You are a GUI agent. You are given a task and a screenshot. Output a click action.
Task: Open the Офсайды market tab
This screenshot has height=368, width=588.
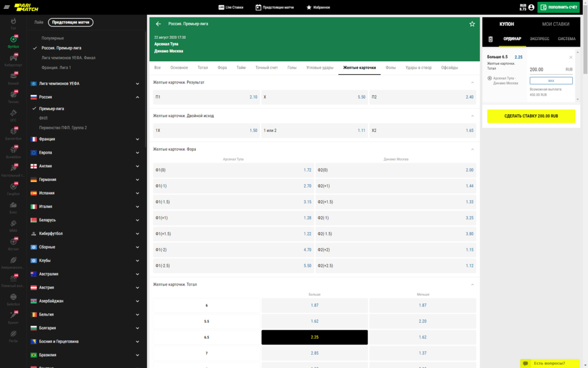(x=449, y=68)
